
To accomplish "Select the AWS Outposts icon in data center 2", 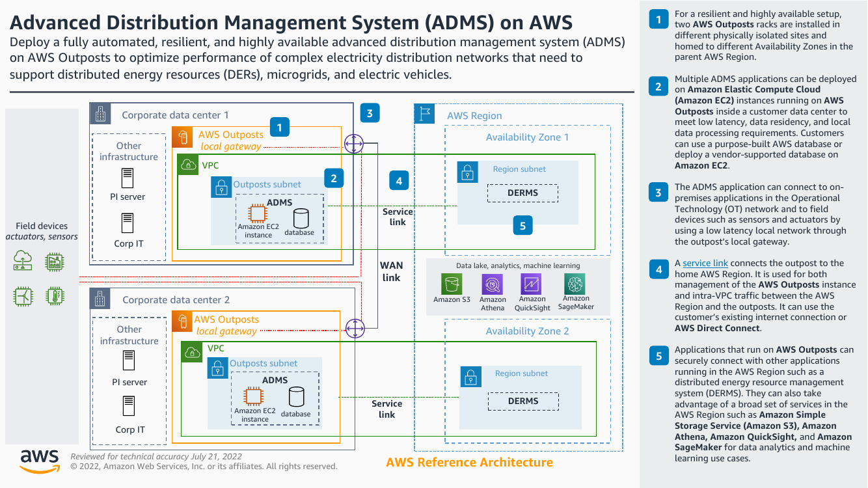I will coord(183,322).
